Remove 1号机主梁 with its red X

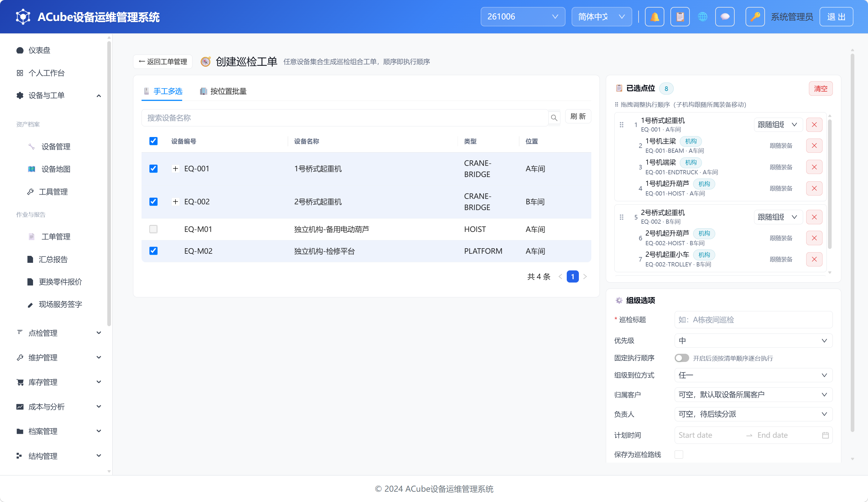click(814, 146)
